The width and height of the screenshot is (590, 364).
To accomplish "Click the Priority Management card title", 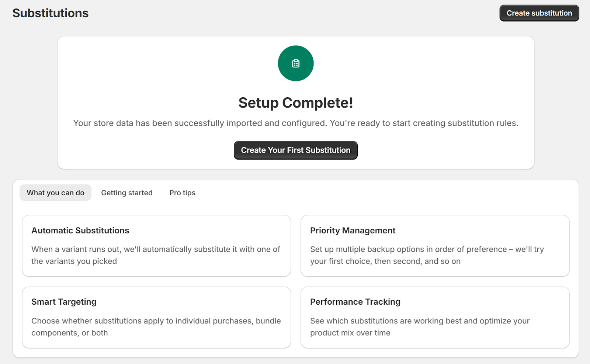I will tap(353, 231).
